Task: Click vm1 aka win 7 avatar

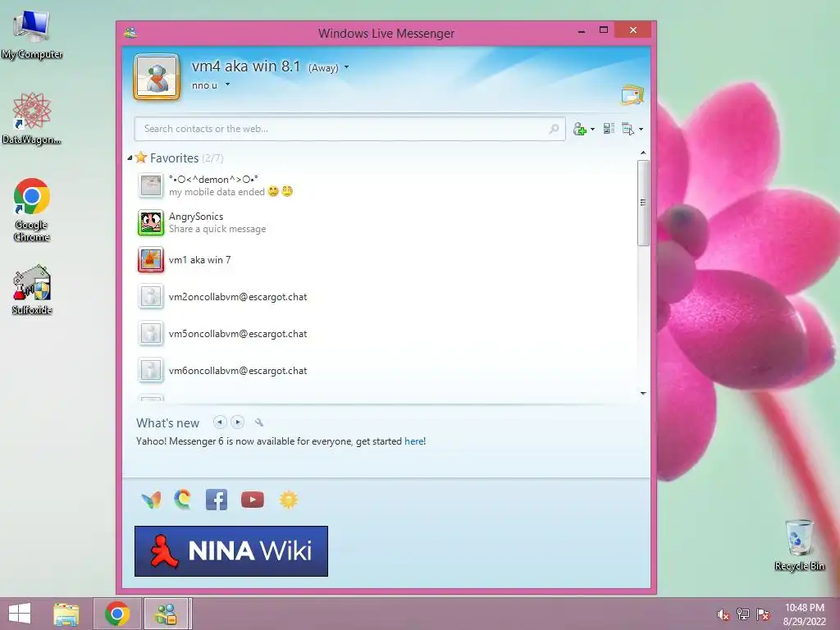Action: [x=151, y=260]
